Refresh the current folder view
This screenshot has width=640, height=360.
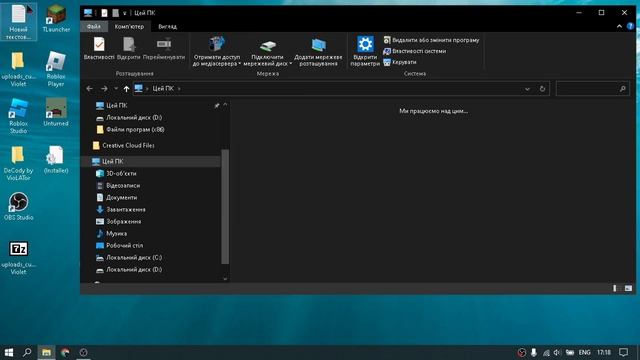click(542, 89)
